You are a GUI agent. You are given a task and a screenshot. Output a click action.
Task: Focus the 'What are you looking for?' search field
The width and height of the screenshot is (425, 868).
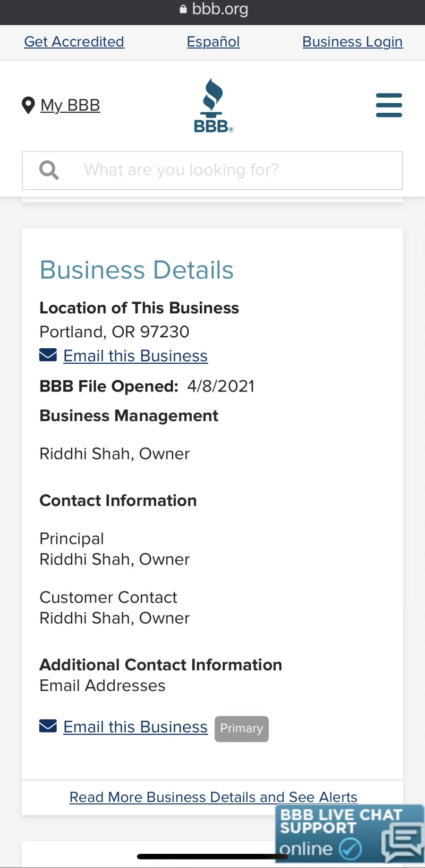click(212, 170)
